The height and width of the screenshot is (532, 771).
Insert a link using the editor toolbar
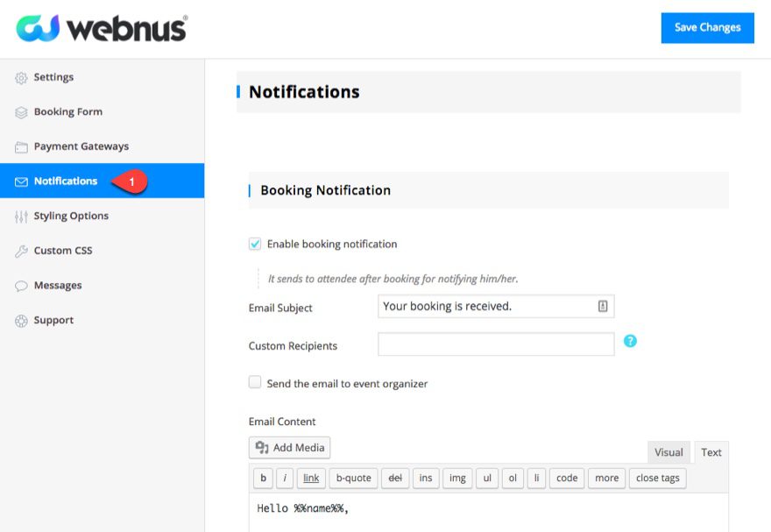tap(310, 478)
